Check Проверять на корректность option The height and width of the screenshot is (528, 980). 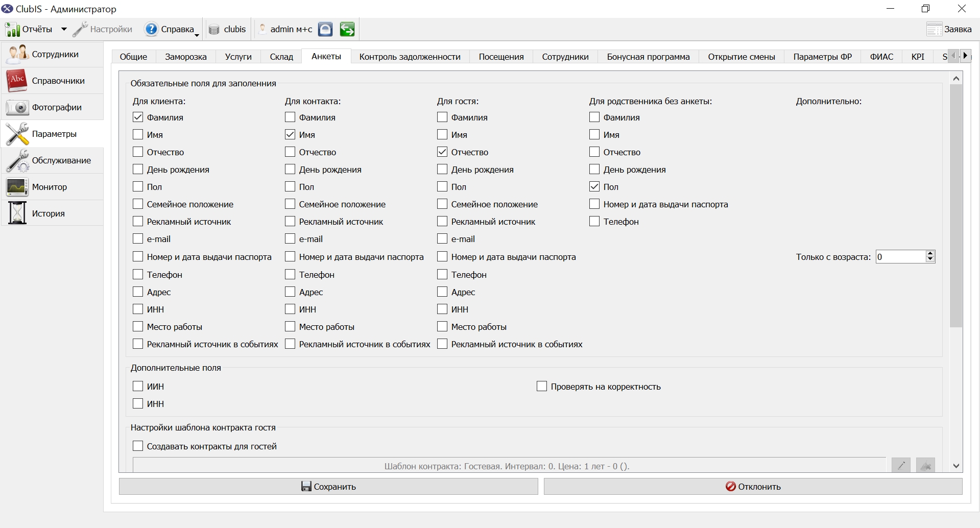542,386
